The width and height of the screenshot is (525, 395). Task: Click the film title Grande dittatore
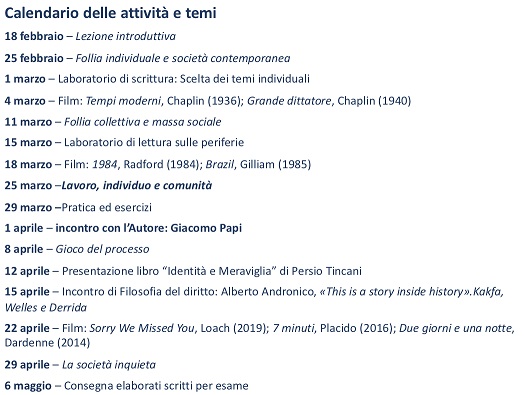tap(289, 101)
